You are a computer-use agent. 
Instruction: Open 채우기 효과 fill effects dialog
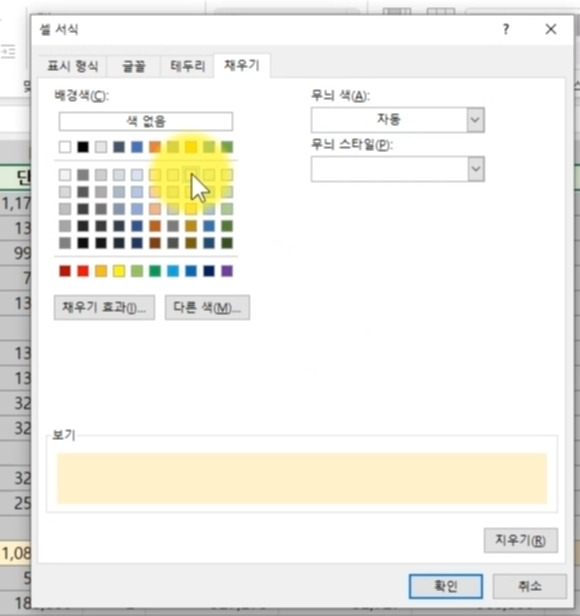point(104,307)
